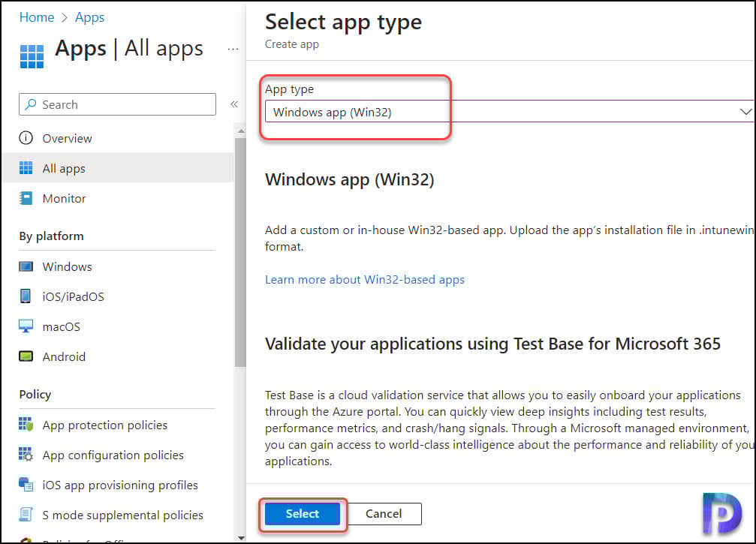Open App protection policies
756x544 pixels.
[x=118, y=425]
